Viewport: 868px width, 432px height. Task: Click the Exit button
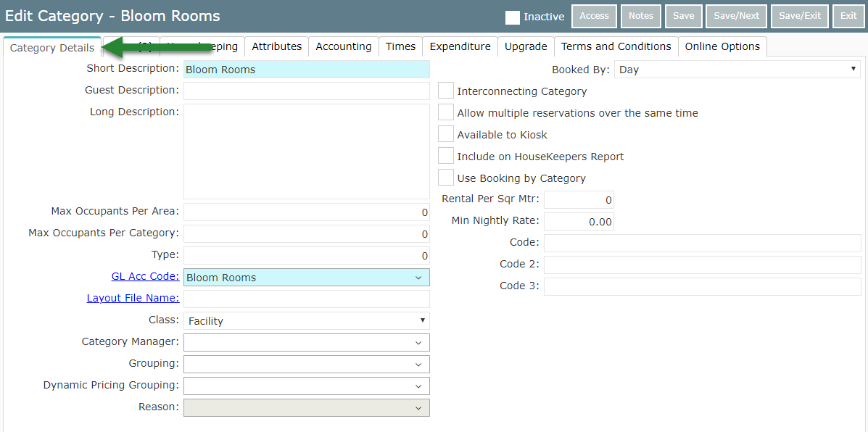click(848, 16)
